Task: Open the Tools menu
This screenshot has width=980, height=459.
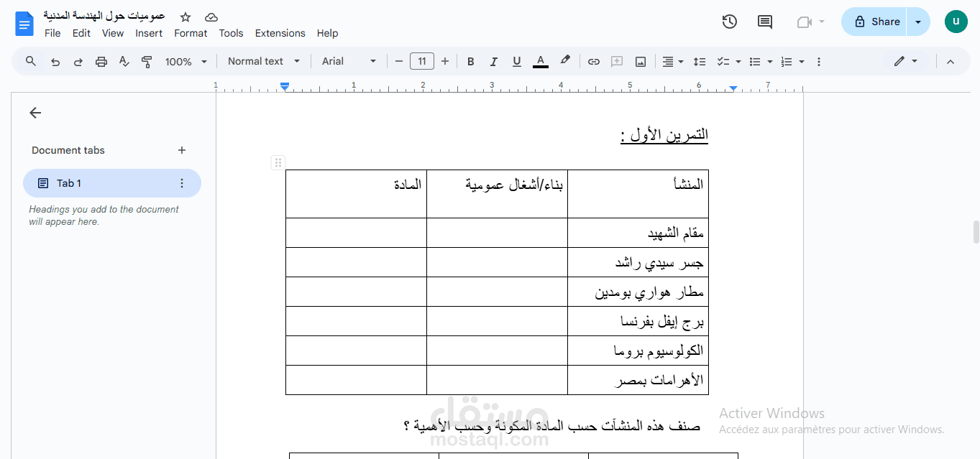Action: [x=231, y=33]
